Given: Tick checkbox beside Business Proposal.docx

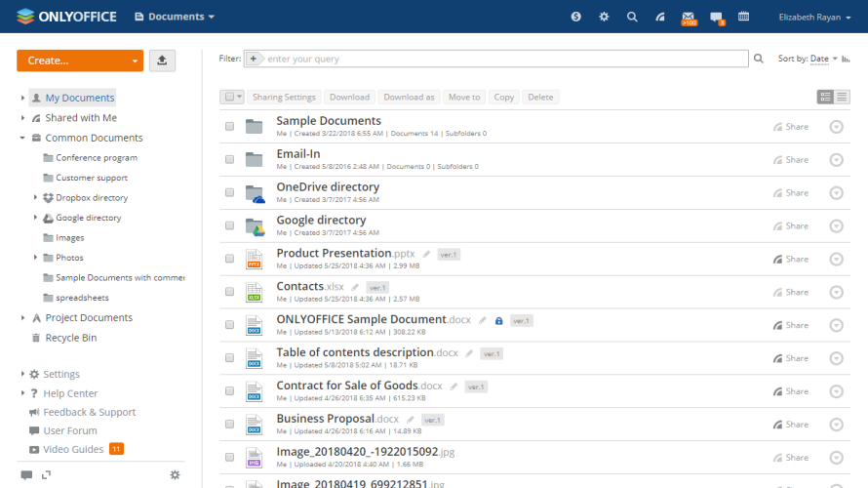Looking at the screenshot, I should [x=229, y=425].
